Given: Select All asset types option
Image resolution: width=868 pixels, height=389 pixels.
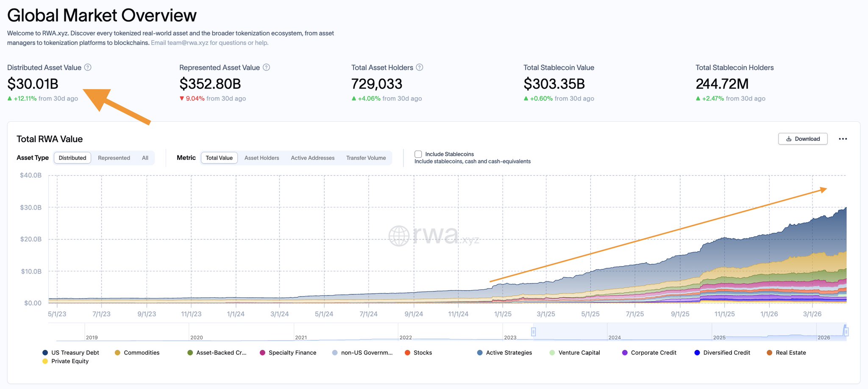Looking at the screenshot, I should click(x=145, y=158).
